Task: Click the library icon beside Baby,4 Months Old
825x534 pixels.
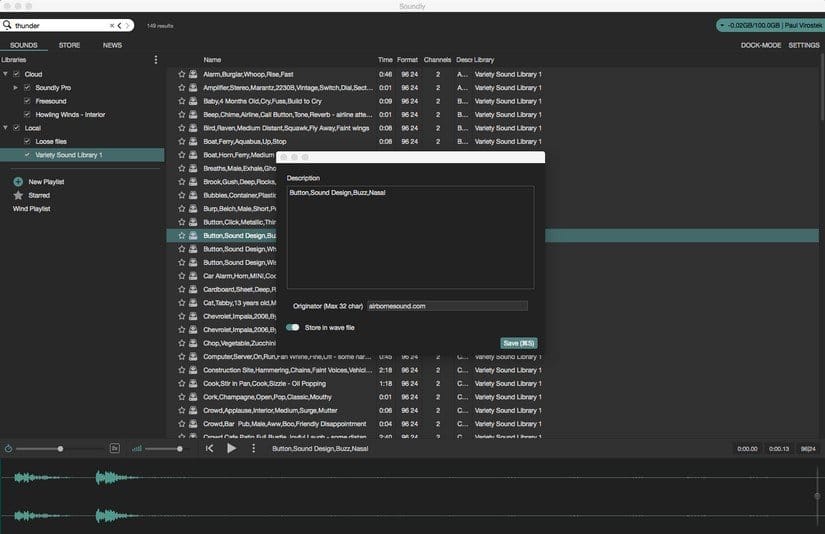Action: click(193, 101)
